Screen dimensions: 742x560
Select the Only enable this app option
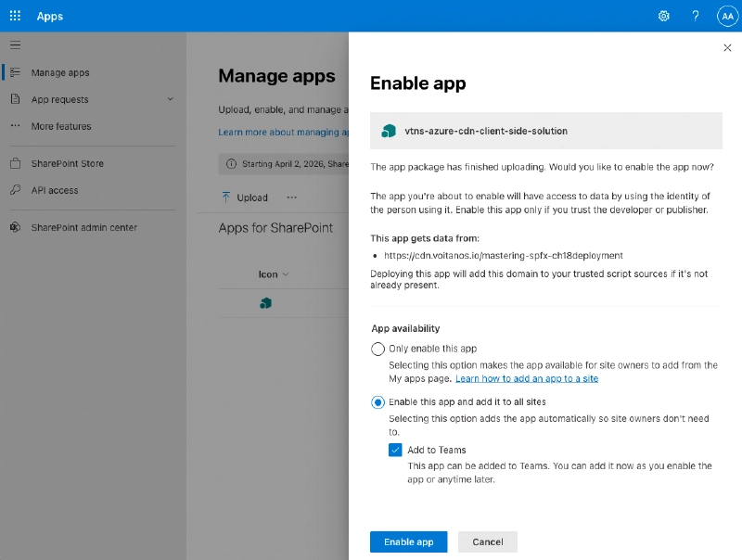pyautogui.click(x=377, y=350)
